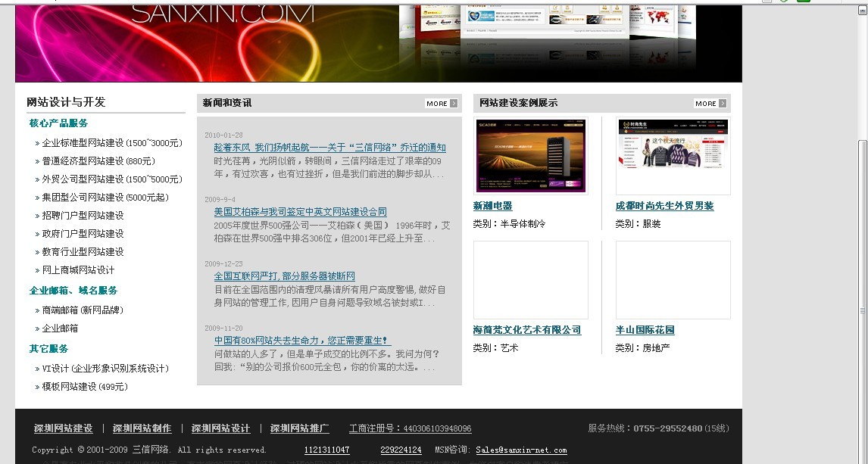Select news date 2009-12-23
This screenshot has height=464, width=868.
click(223, 264)
